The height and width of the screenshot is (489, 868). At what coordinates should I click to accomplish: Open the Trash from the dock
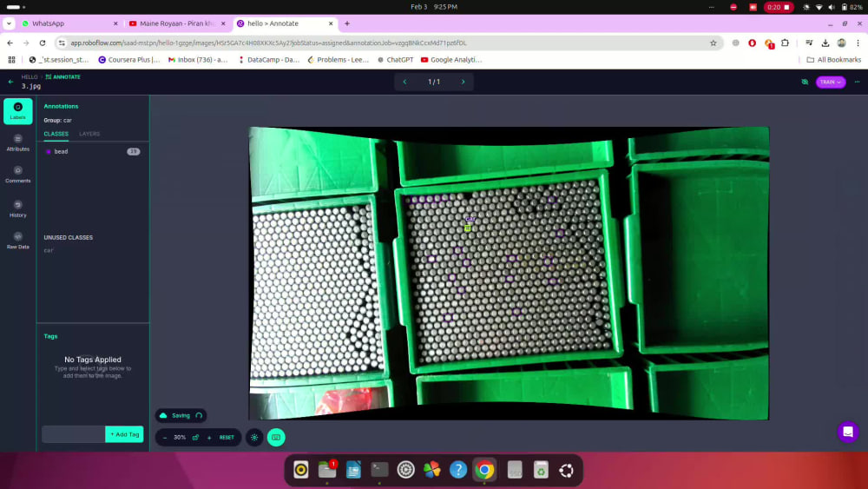[540, 470]
